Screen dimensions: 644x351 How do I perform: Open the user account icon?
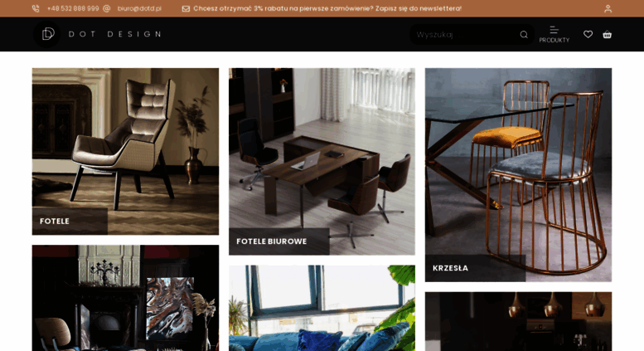click(608, 8)
